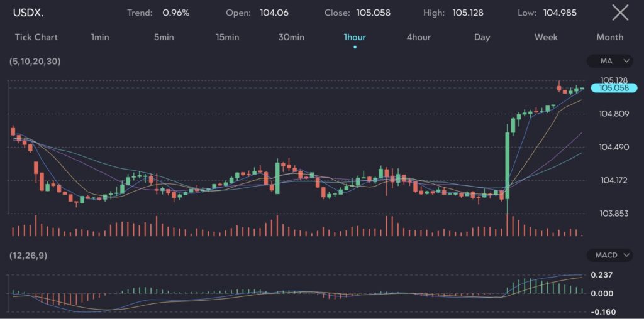The height and width of the screenshot is (319, 644).
Task: Click the tall green breakout candlestick
Action: (x=507, y=163)
